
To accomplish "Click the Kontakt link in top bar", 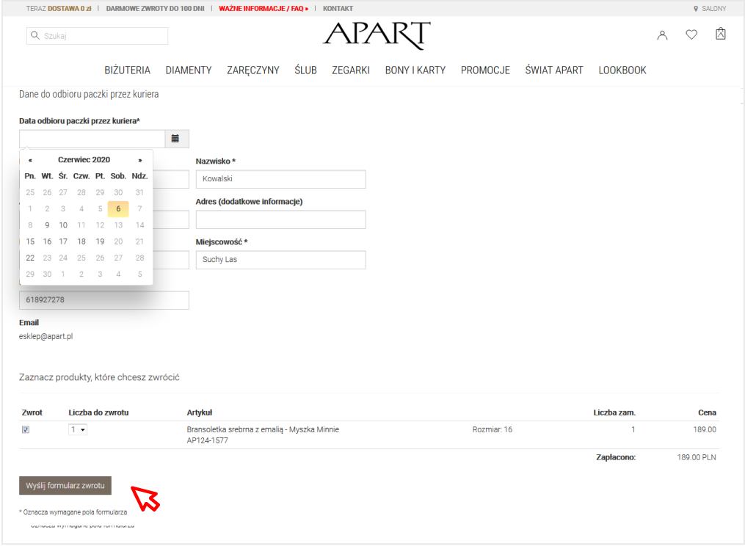I will (x=338, y=9).
